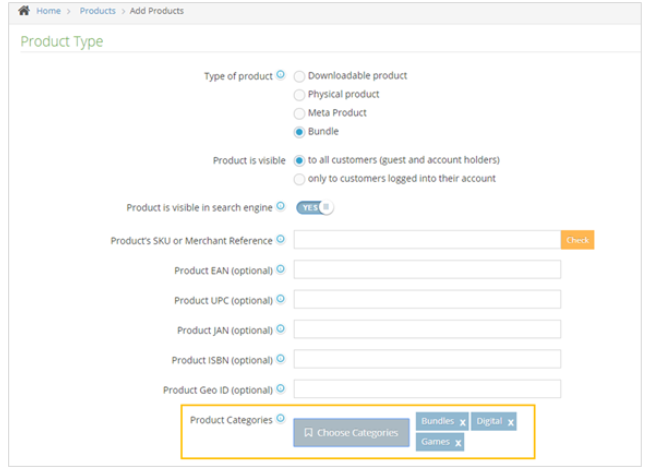Viewport: 651px width, 473px height.
Task: Toggle search engine visibility switch
Action: pyautogui.click(x=314, y=208)
